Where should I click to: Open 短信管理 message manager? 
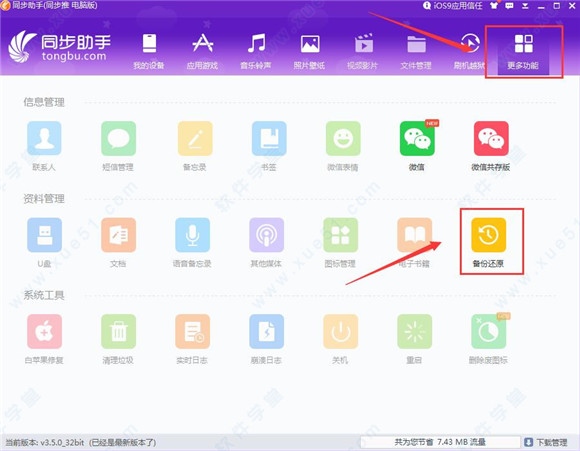click(118, 138)
